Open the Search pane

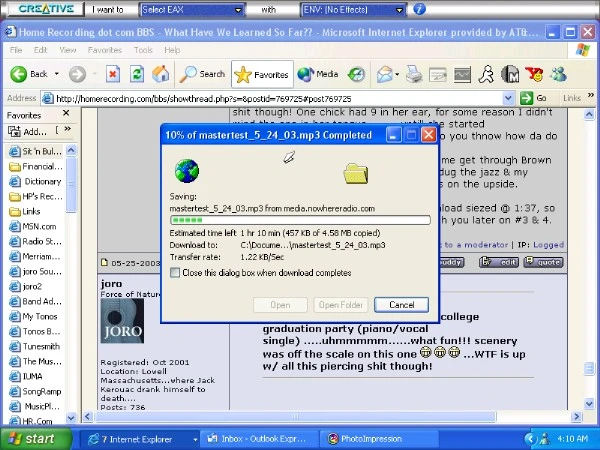(202, 74)
